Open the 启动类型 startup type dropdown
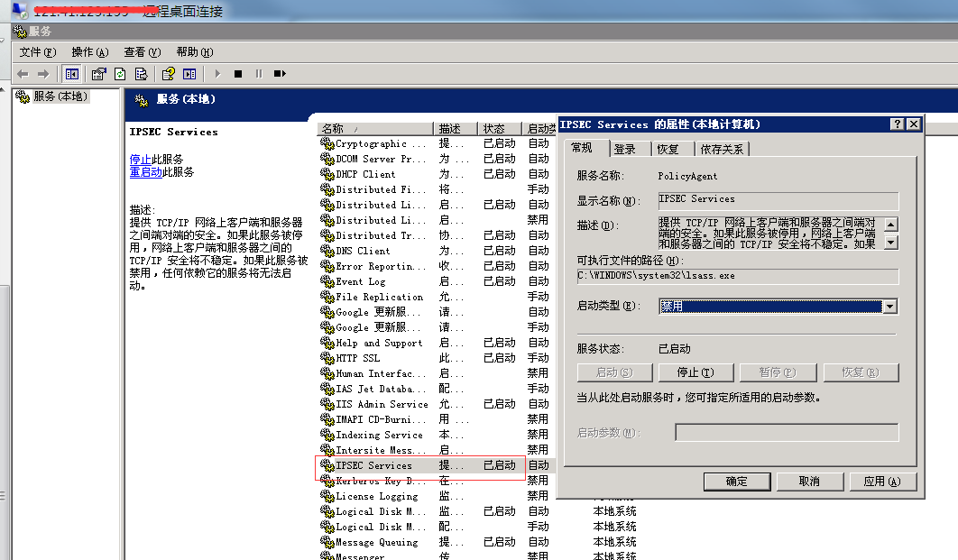The height and width of the screenshot is (560, 958). (x=889, y=307)
